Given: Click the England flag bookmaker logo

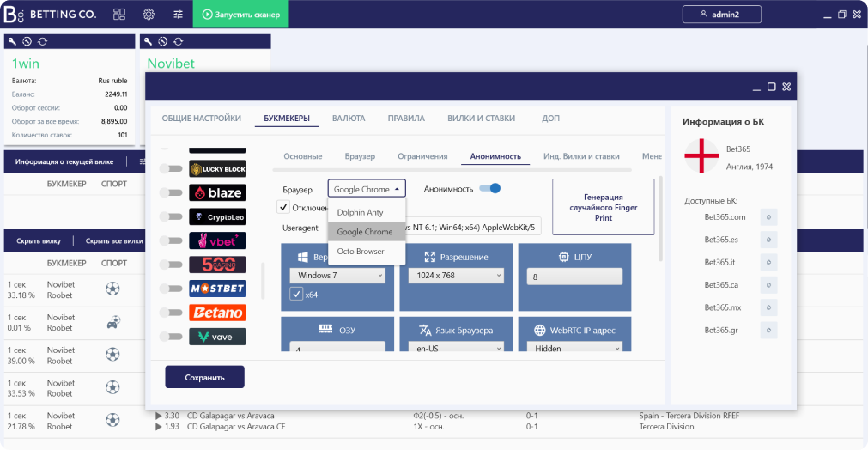Looking at the screenshot, I should [x=701, y=155].
